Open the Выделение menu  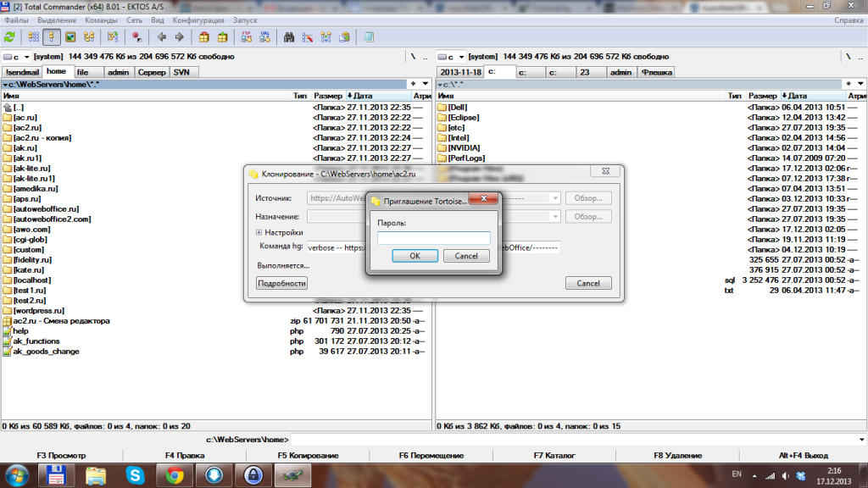57,20
